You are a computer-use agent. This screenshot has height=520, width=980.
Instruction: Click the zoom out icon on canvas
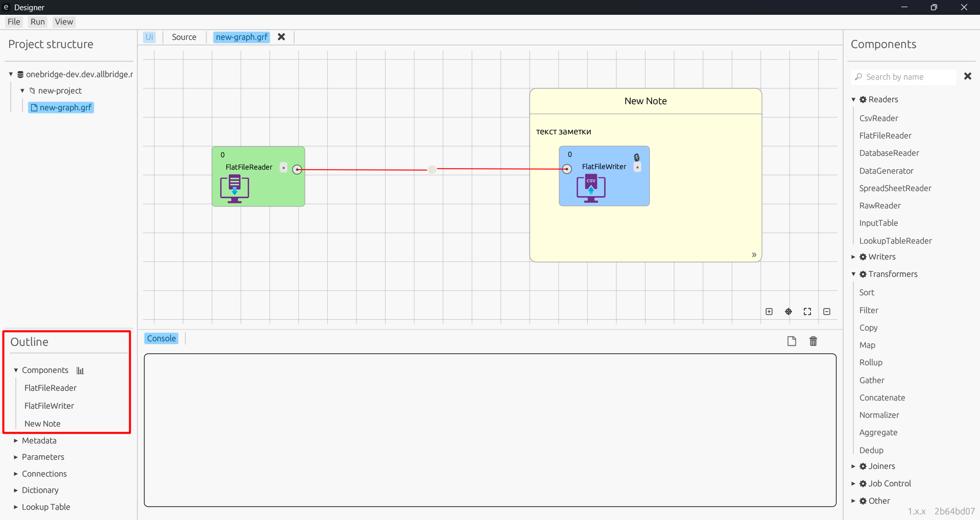827,312
